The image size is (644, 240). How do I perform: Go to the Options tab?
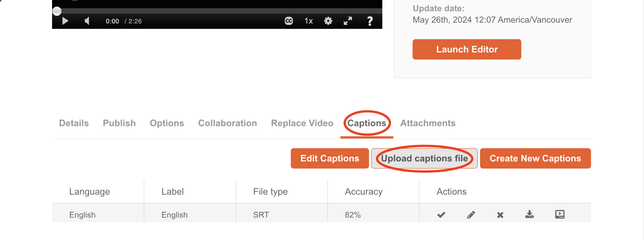coord(167,123)
